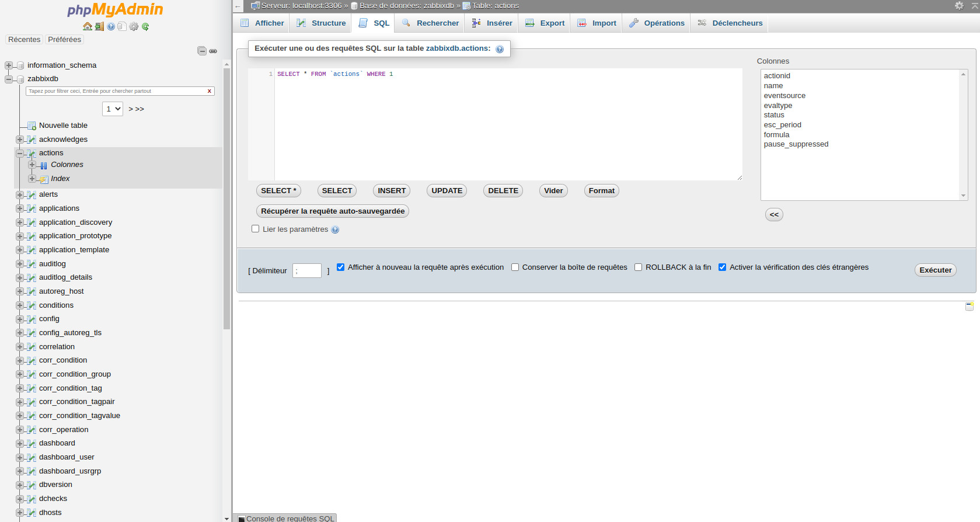Image resolution: width=980 pixels, height=522 pixels.
Task: Collapse the zabbixdb database node
Action: tap(9, 79)
